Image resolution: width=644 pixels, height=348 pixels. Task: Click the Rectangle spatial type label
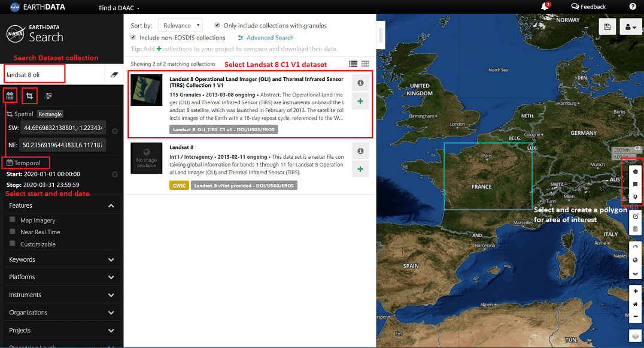[50, 114]
